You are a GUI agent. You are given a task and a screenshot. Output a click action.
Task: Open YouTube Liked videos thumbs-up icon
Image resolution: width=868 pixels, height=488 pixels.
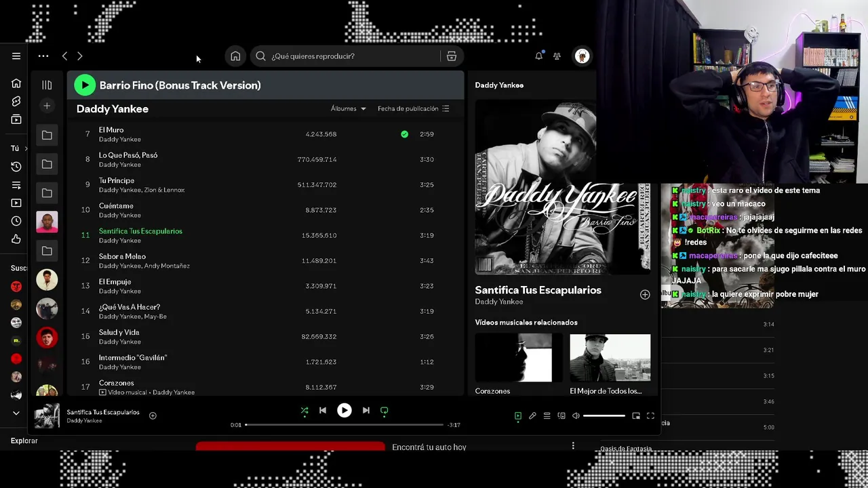tap(16, 239)
